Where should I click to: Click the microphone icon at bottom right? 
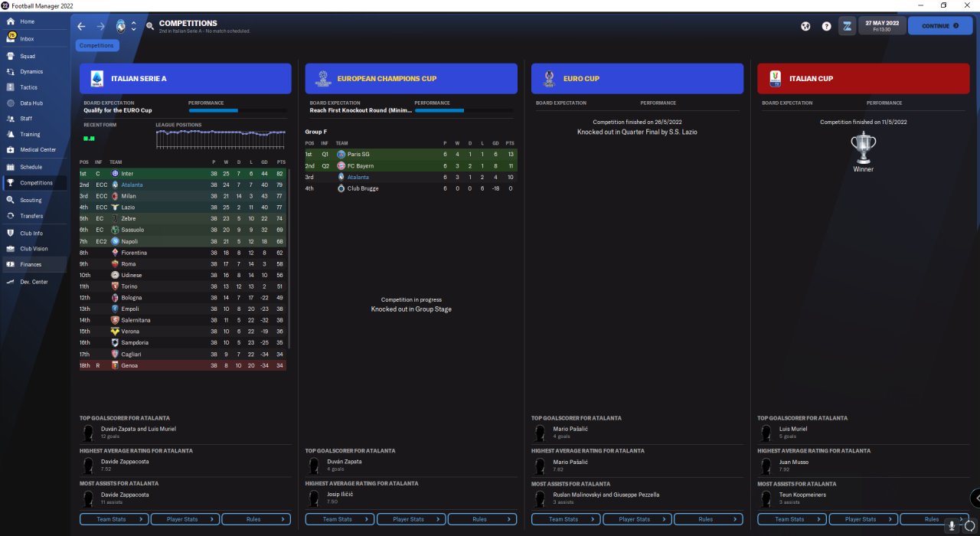(952, 525)
